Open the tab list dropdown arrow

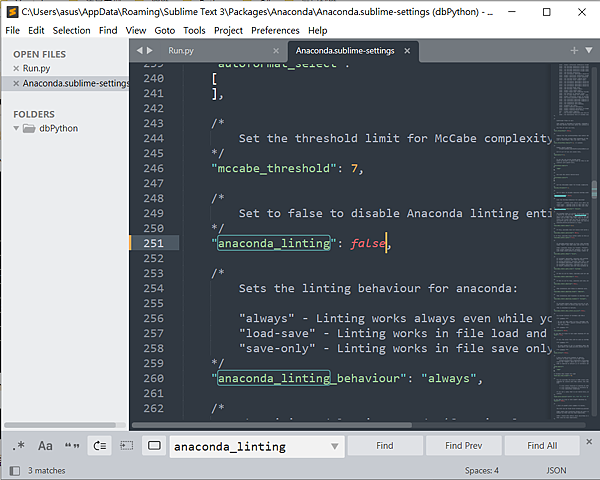pos(589,50)
